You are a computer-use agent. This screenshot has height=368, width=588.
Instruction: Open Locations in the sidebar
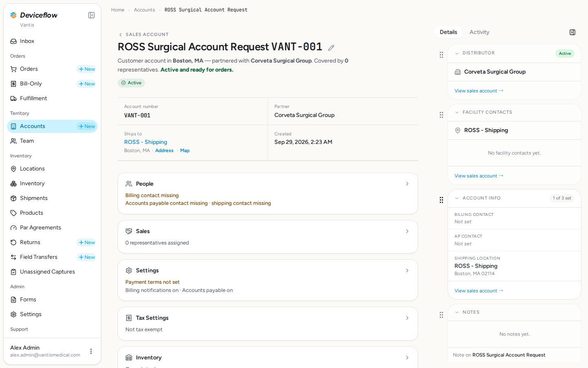(x=52, y=169)
